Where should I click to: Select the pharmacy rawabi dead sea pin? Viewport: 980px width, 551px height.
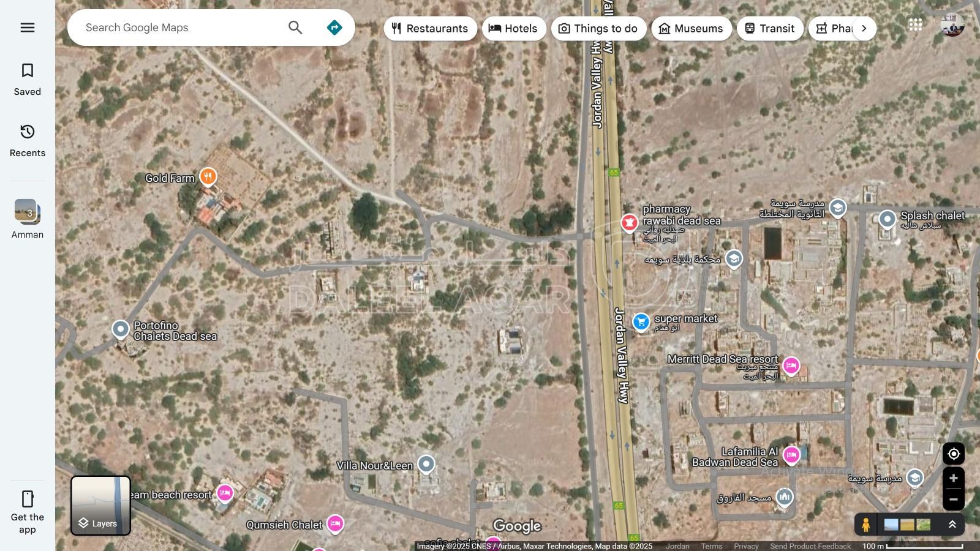[629, 223]
